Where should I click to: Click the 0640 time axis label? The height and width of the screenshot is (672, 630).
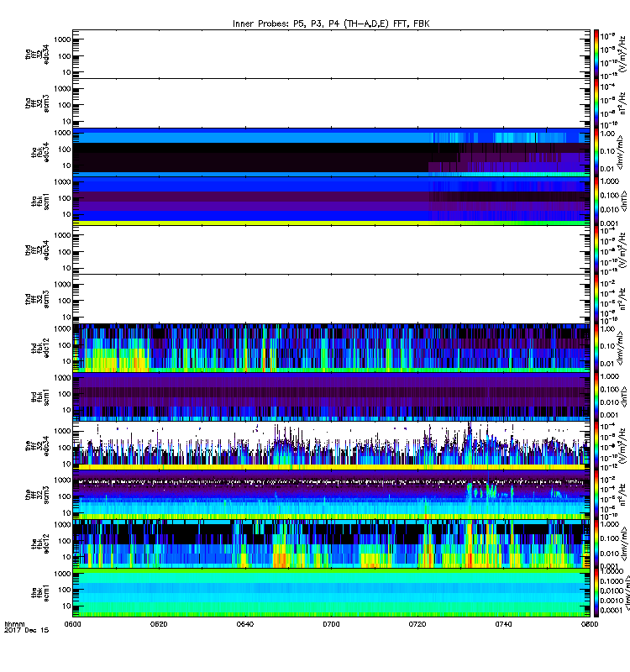click(x=244, y=624)
